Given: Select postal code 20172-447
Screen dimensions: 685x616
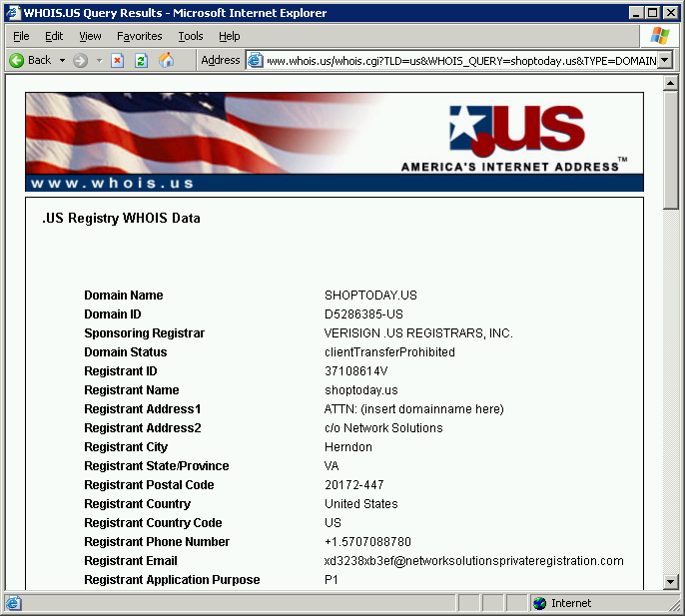Looking at the screenshot, I should pyautogui.click(x=353, y=485).
